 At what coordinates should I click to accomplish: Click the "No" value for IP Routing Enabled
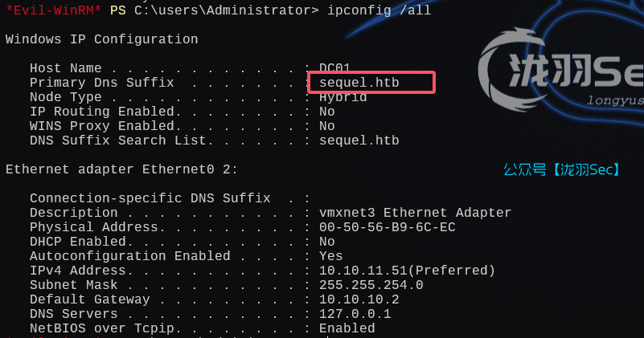tap(326, 112)
